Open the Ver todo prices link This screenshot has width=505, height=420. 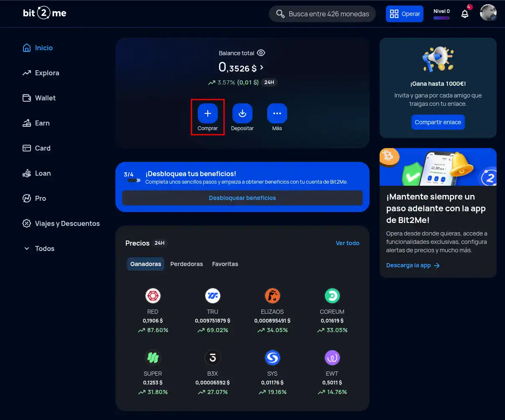click(347, 243)
